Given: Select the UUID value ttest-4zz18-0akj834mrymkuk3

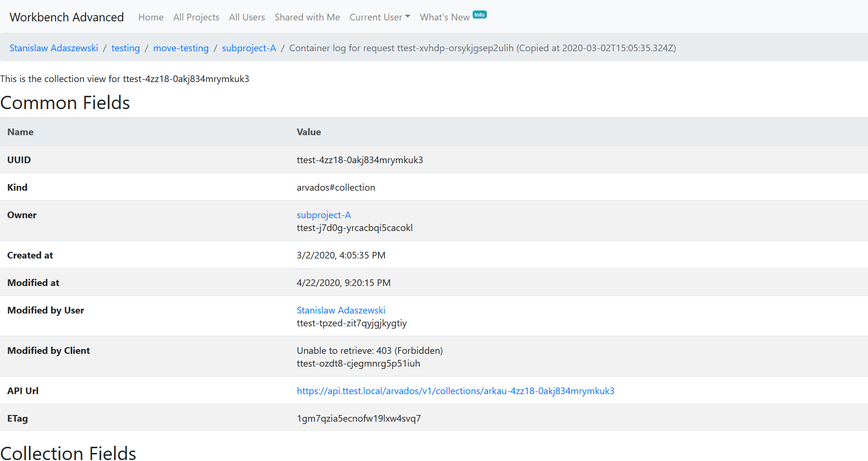Looking at the screenshot, I should coord(360,160).
